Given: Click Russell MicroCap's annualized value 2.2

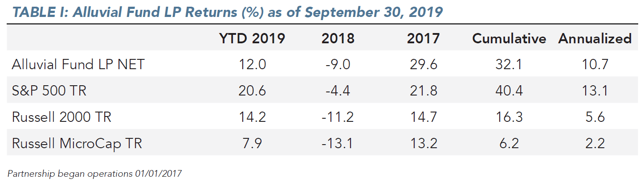Looking at the screenshot, I should pyautogui.click(x=595, y=143).
